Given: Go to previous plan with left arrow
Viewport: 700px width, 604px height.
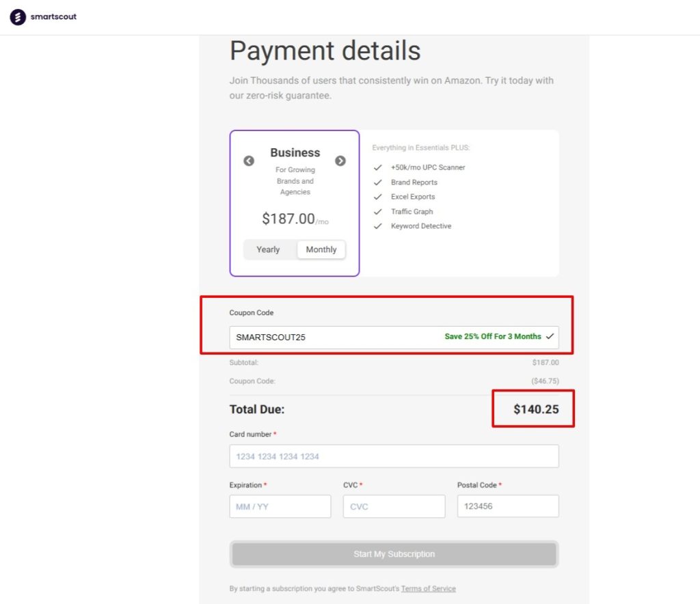Looking at the screenshot, I should [250, 161].
